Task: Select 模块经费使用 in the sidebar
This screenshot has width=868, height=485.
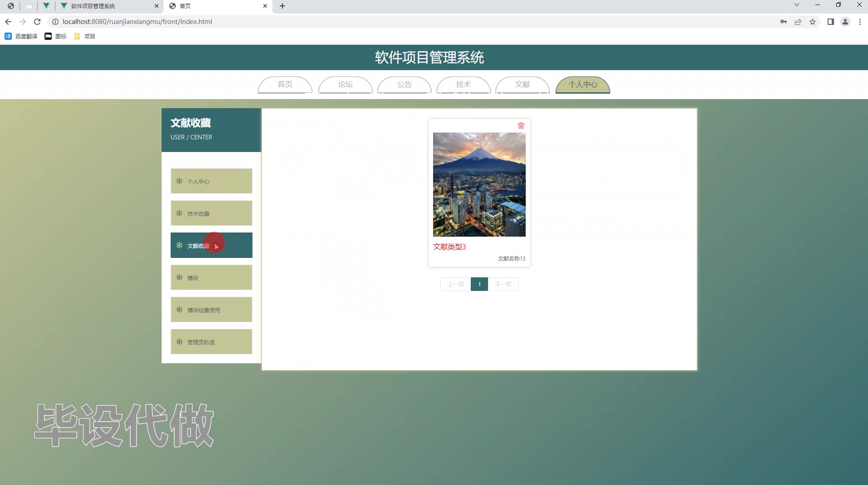Action: (211, 309)
